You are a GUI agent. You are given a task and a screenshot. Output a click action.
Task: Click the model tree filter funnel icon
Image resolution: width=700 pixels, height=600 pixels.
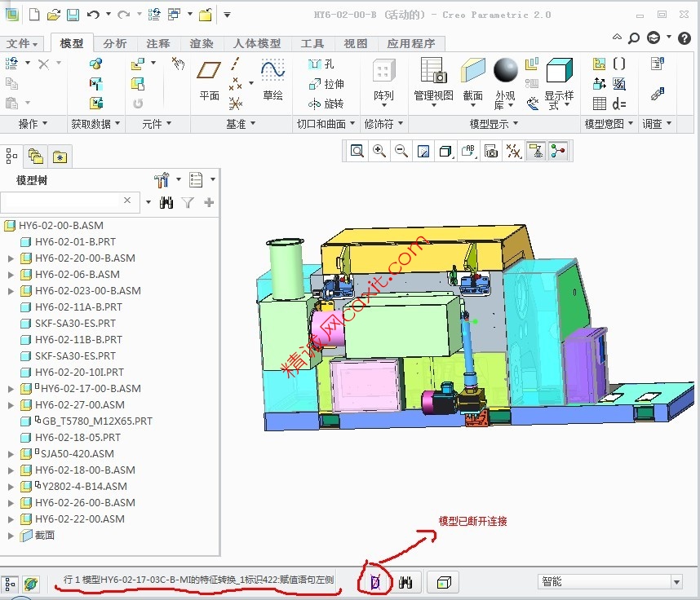coord(188,203)
